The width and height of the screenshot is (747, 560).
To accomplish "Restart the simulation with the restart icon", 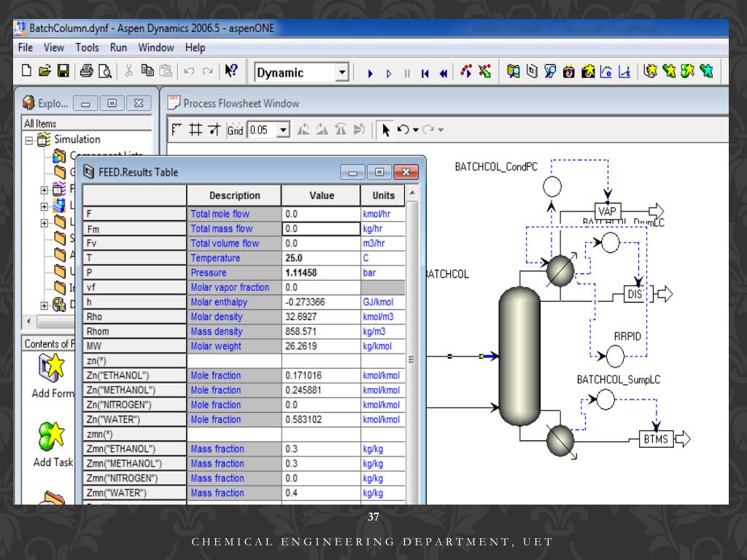I will (x=425, y=74).
